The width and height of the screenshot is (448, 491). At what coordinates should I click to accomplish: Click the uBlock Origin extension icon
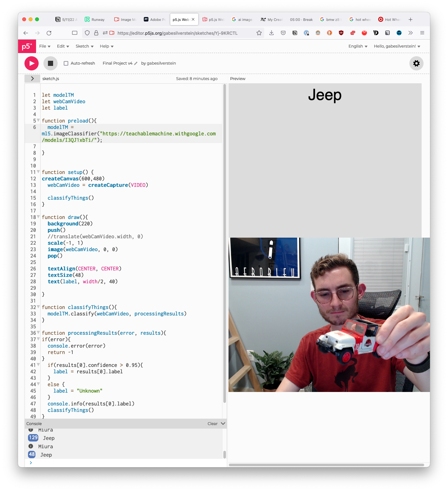click(x=341, y=33)
